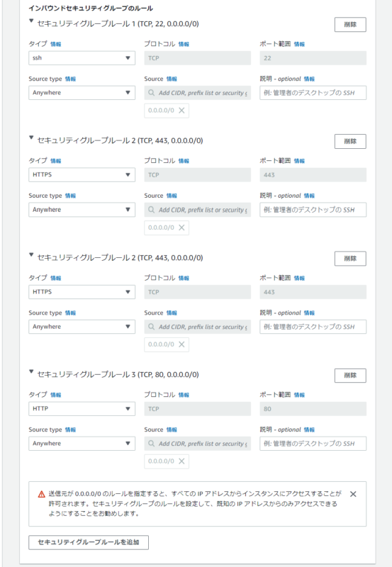This screenshot has height=567, width=392.
Task: Open 情報 link next to プロトコル in HTTP rule
Action: coord(184,395)
